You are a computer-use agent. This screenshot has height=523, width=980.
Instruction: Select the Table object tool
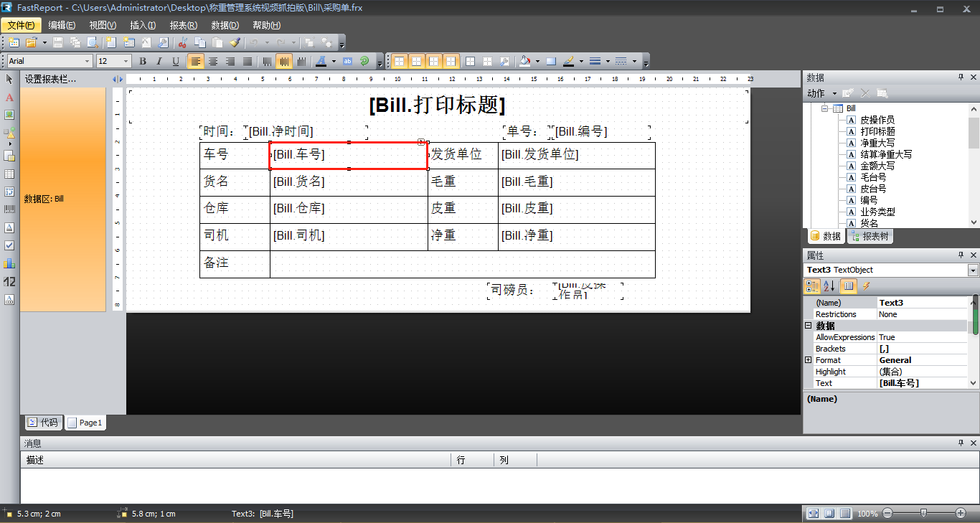[x=9, y=174]
